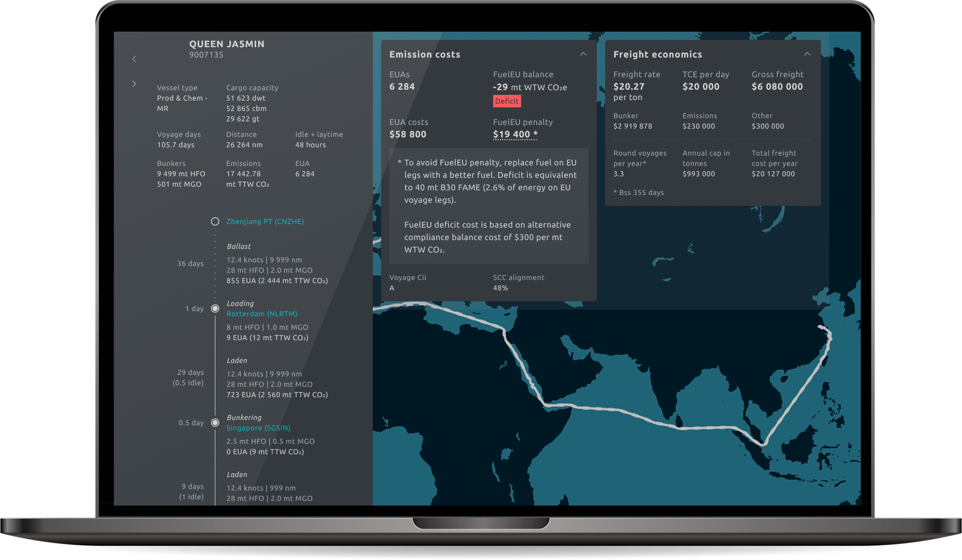Click the EUA costs $58 800 value
The width and height of the screenshot is (962, 560).
point(408,134)
